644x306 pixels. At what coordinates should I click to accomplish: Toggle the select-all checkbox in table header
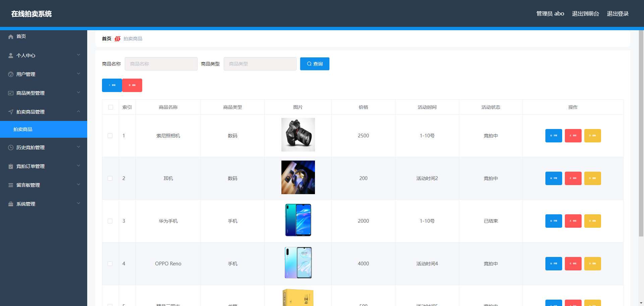click(111, 107)
